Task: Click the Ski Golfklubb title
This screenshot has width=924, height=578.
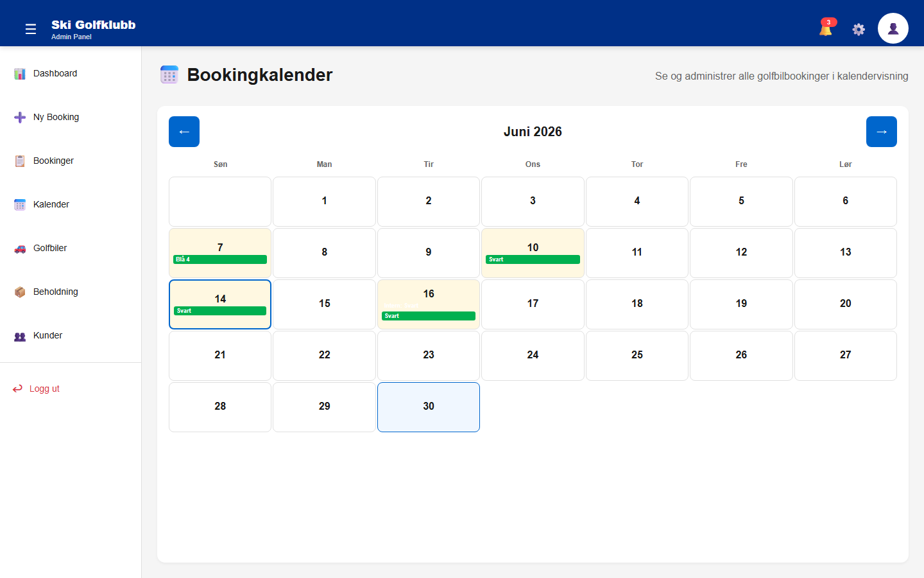Action: point(94,25)
